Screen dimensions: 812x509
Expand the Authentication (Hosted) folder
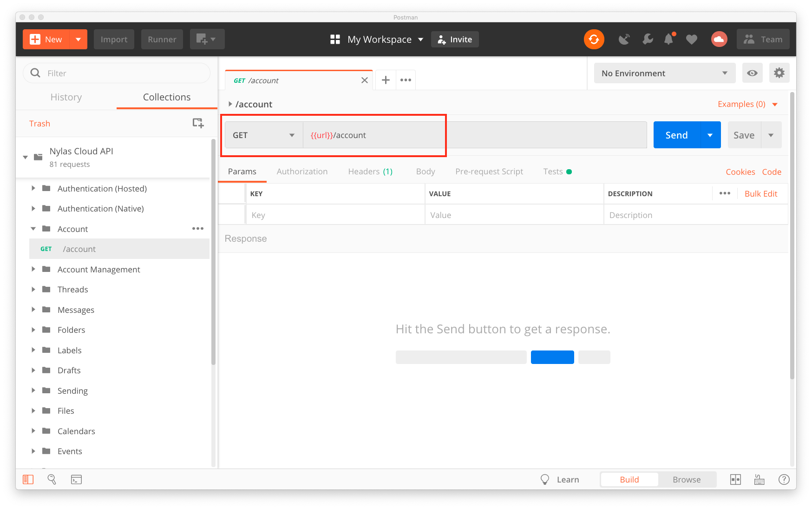(x=33, y=188)
